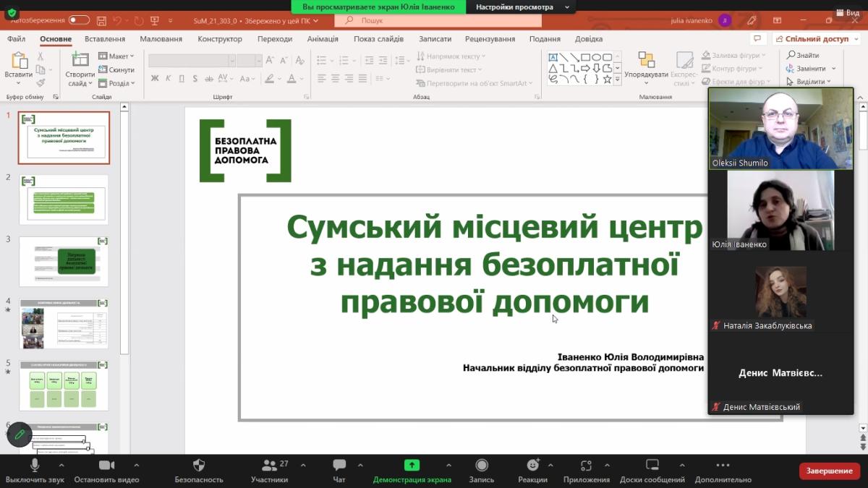The width and height of the screenshot is (868, 488).
Task: End the meeting with Завершение button
Action: pyautogui.click(x=829, y=471)
